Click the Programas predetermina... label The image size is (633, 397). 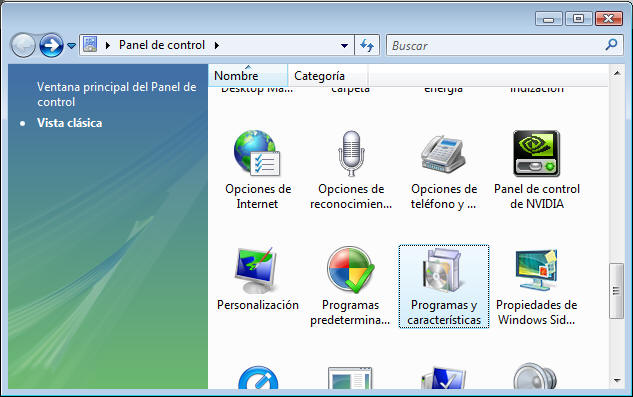[x=350, y=312]
